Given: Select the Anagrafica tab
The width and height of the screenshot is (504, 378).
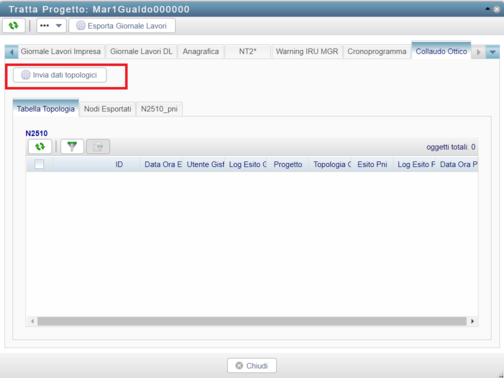Looking at the screenshot, I should click(201, 52).
